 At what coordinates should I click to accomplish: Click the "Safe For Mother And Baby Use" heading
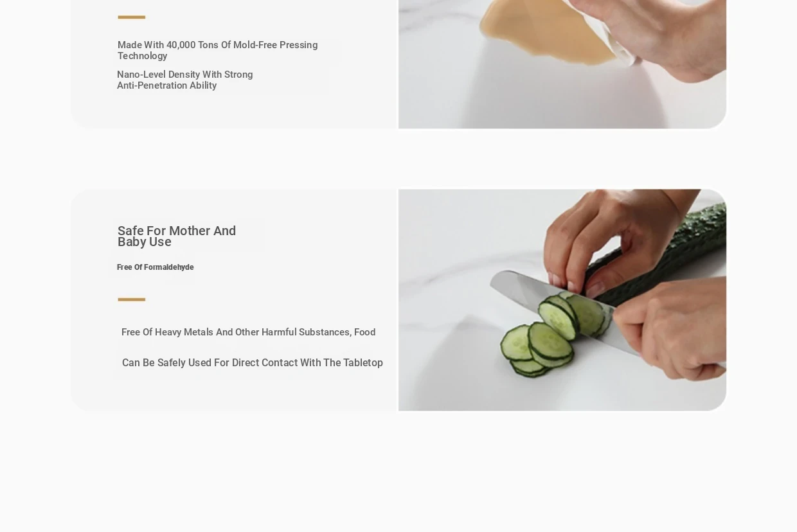pyautogui.click(x=177, y=236)
